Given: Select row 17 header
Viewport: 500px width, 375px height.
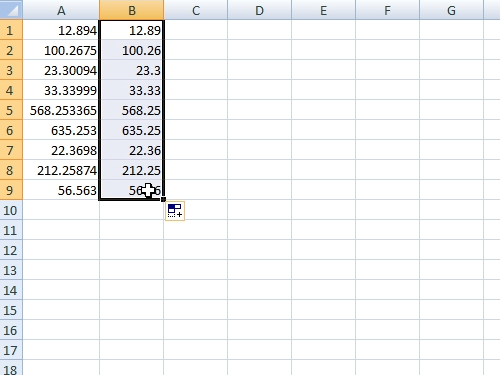Looking at the screenshot, I should pyautogui.click(x=11, y=350).
